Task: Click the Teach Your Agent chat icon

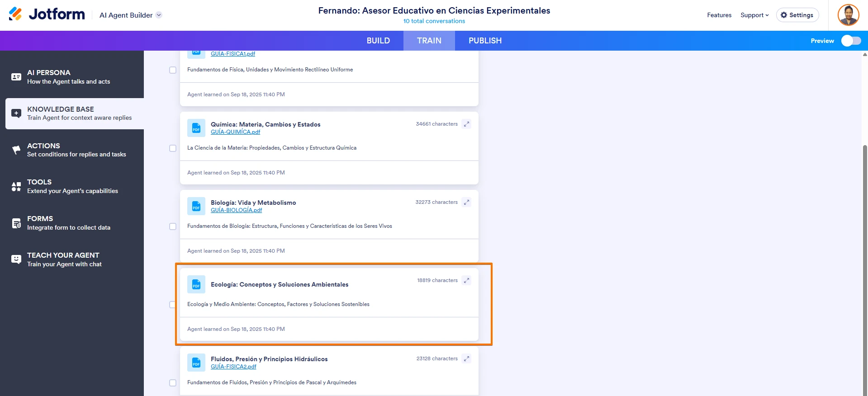Action: tap(15, 259)
